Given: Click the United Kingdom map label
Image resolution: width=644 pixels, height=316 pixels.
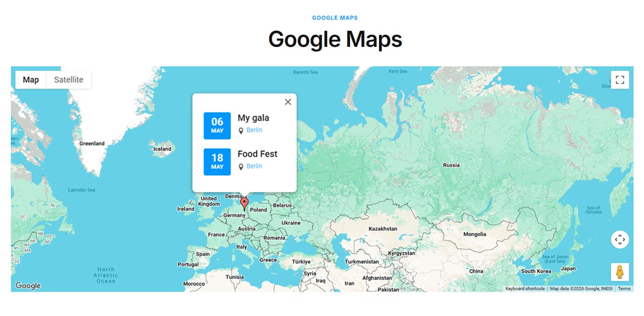Looking at the screenshot, I should (x=209, y=201).
